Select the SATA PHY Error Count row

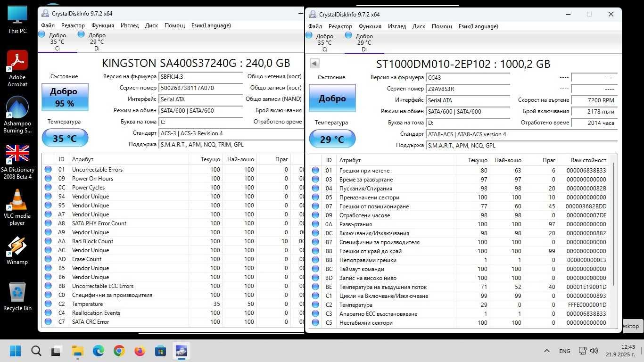173,223
